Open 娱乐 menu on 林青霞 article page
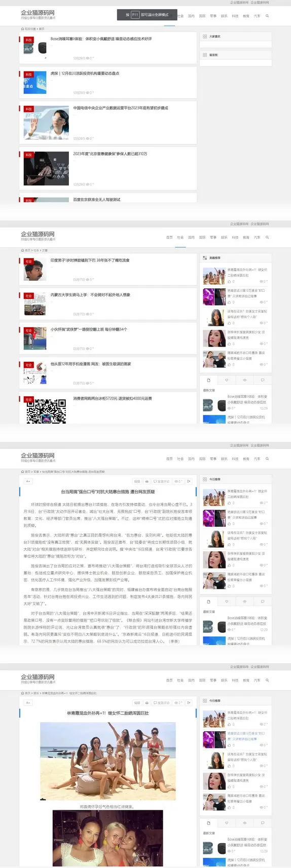 pos(224,681)
